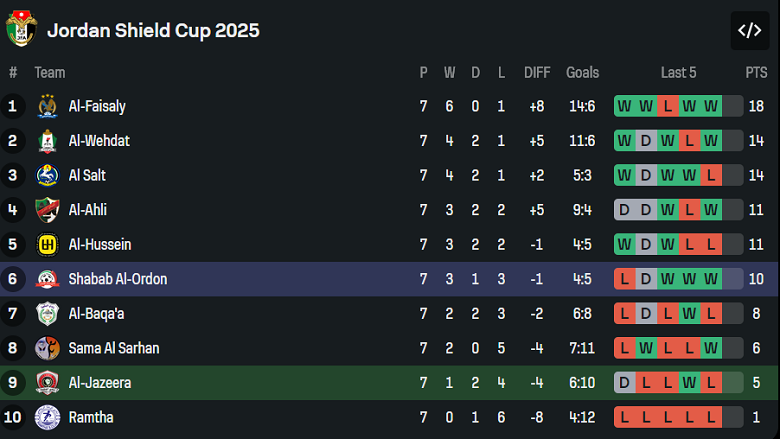This screenshot has width=780, height=439.
Task: Open the Al-Faisaly team name link
Action: 97,106
